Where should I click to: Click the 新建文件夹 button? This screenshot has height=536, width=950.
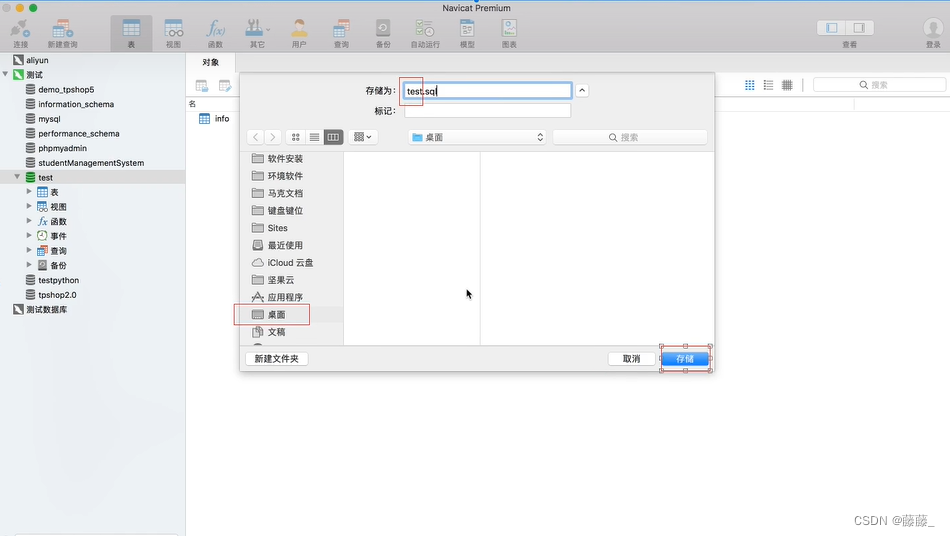click(x=277, y=359)
